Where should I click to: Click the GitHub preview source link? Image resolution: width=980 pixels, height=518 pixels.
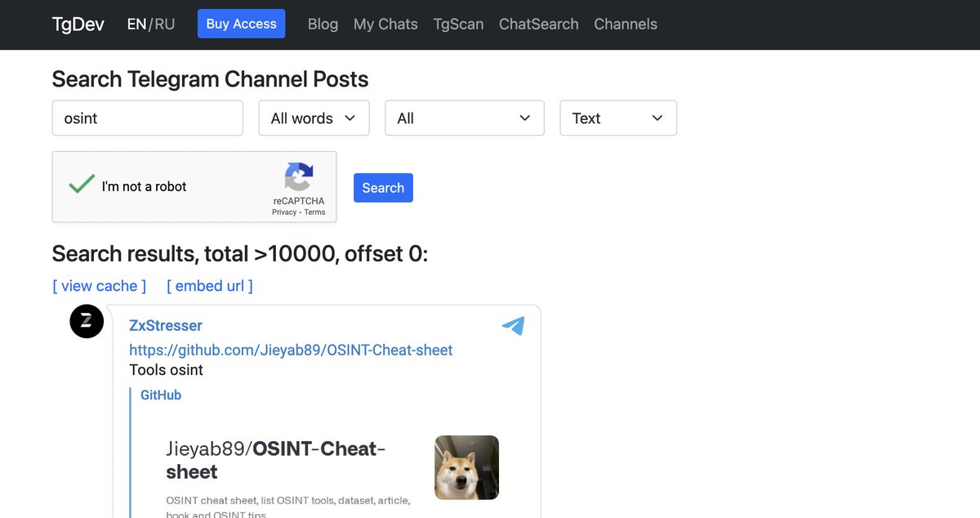(x=161, y=395)
